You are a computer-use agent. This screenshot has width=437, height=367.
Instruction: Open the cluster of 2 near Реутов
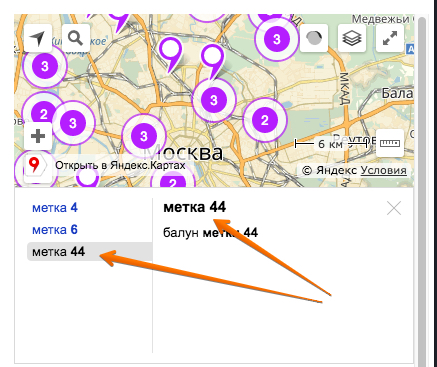point(265,120)
